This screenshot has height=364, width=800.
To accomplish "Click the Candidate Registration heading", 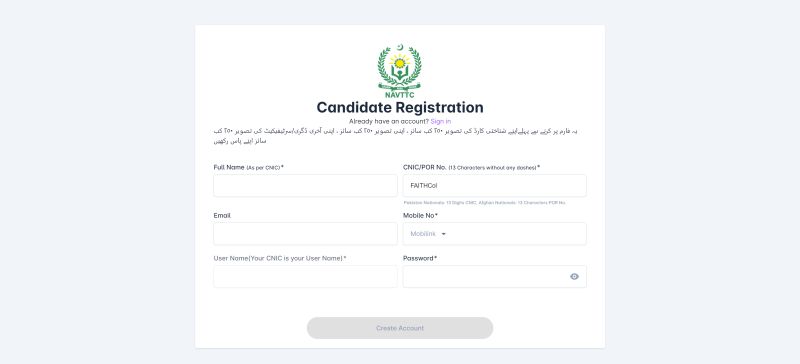I will click(399, 107).
